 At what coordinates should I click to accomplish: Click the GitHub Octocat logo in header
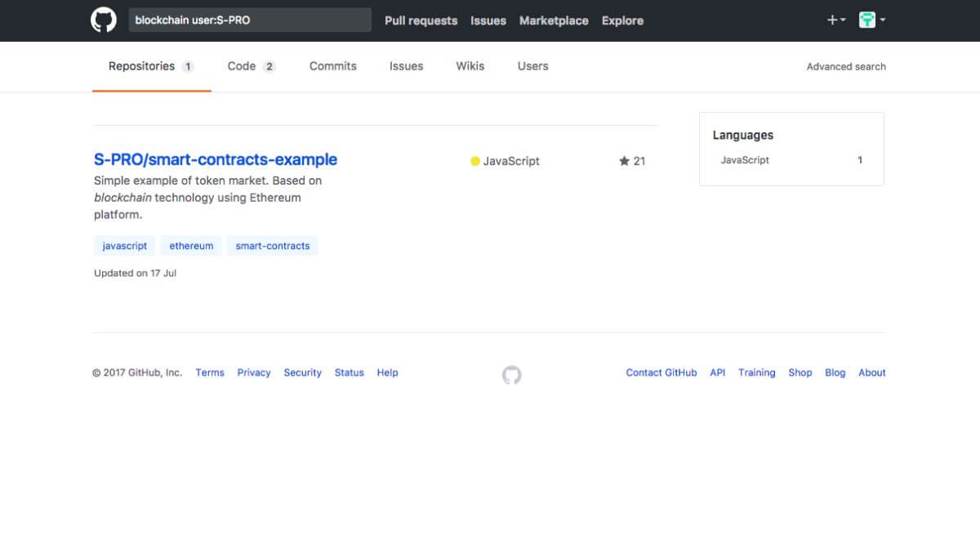104,20
